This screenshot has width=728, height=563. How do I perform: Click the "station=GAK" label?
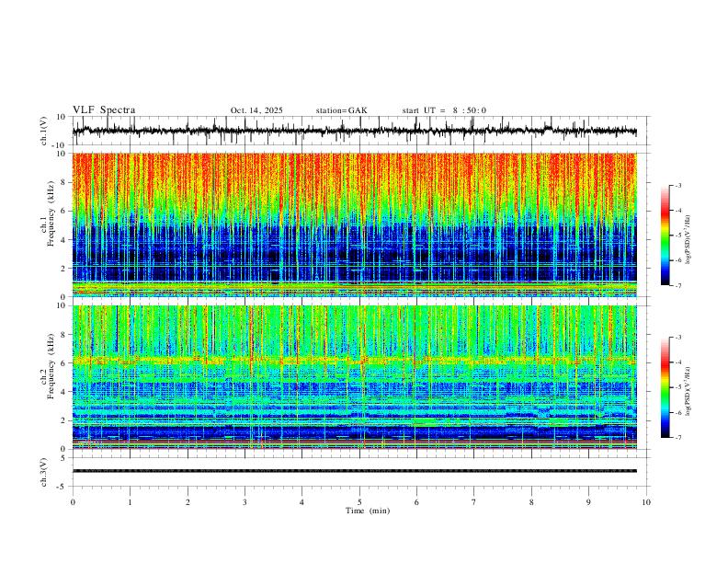[341, 110]
